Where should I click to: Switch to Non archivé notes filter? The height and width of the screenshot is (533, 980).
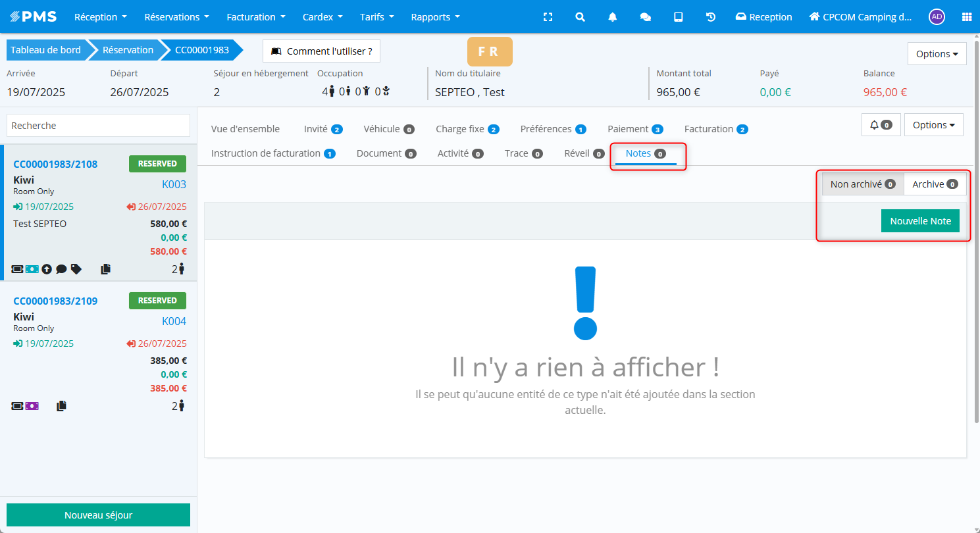862,184
